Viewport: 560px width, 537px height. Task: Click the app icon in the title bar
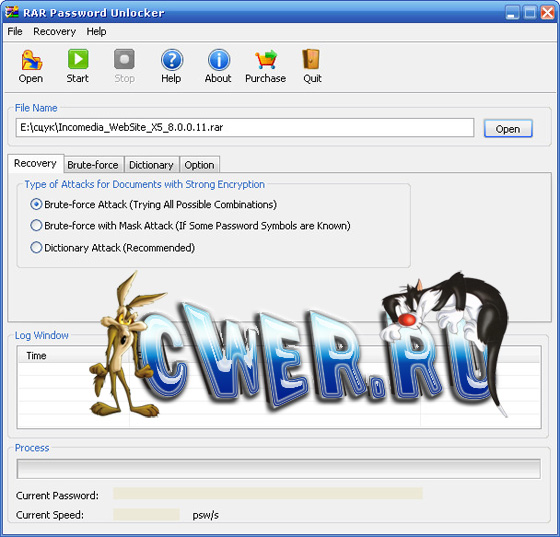coord(11,12)
